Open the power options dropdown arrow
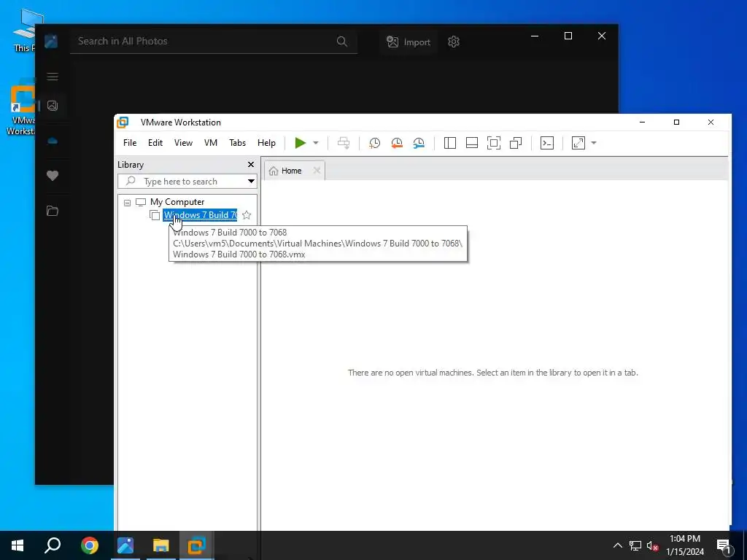The image size is (747, 560). [315, 143]
